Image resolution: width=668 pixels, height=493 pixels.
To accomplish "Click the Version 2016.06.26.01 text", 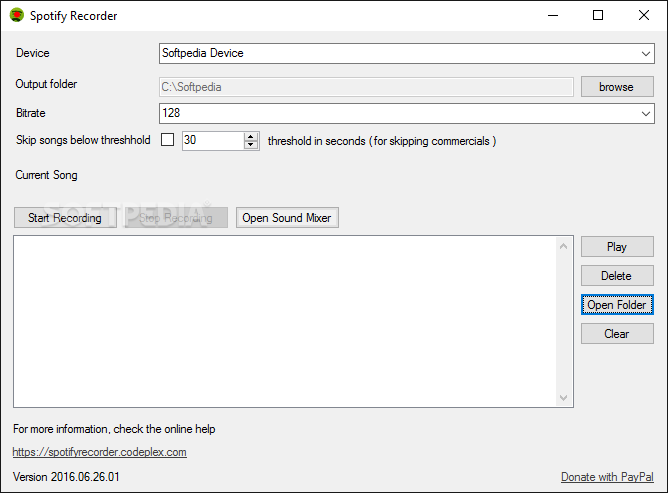I will coord(66,477).
